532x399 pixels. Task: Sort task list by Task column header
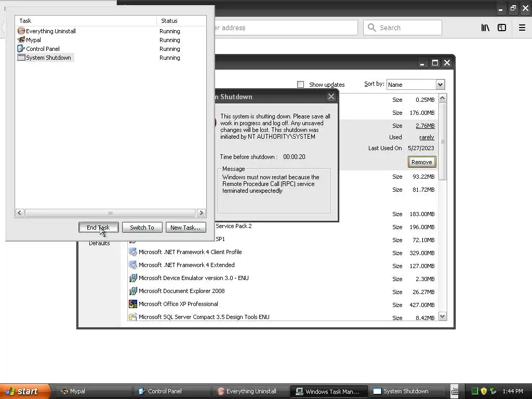pos(86,21)
